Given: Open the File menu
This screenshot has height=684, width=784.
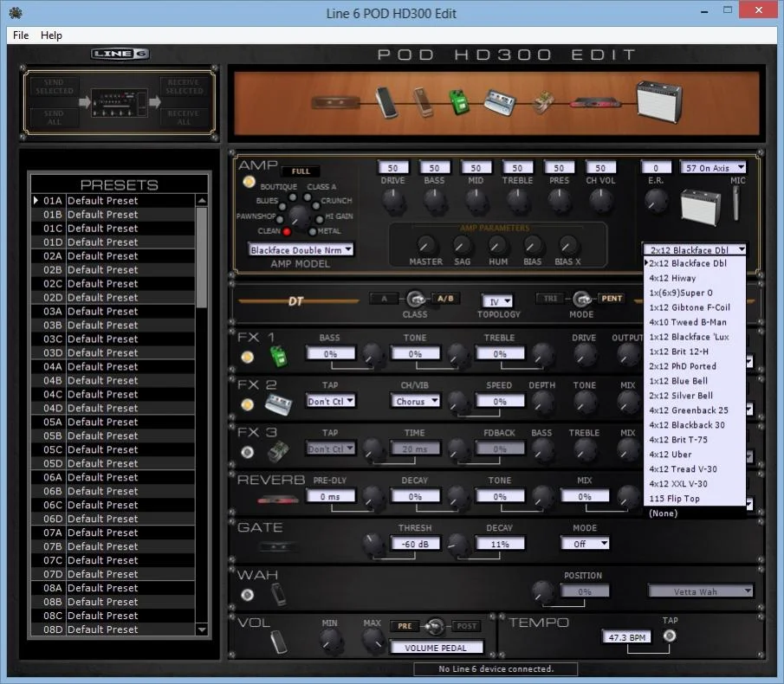Looking at the screenshot, I should click(x=21, y=35).
